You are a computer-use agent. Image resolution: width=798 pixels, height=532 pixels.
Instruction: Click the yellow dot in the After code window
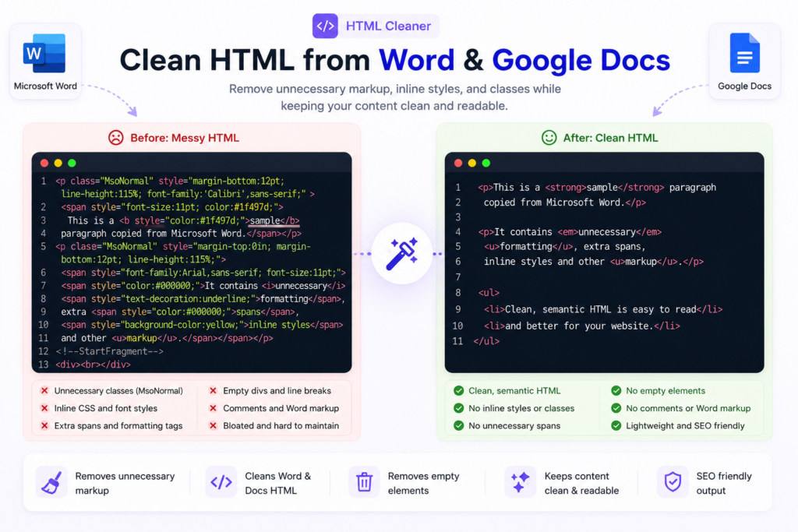pyautogui.click(x=471, y=163)
